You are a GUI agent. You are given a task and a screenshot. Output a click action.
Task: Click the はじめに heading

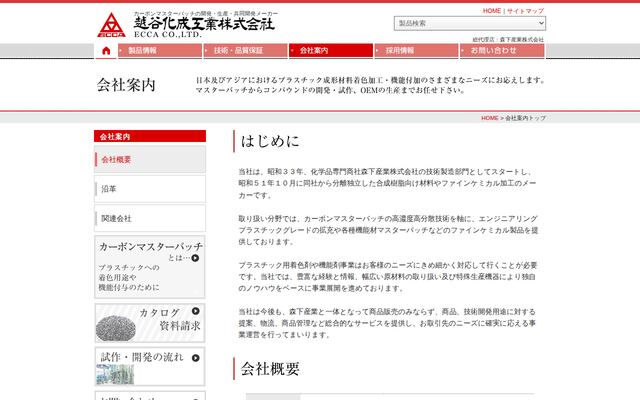(270, 141)
